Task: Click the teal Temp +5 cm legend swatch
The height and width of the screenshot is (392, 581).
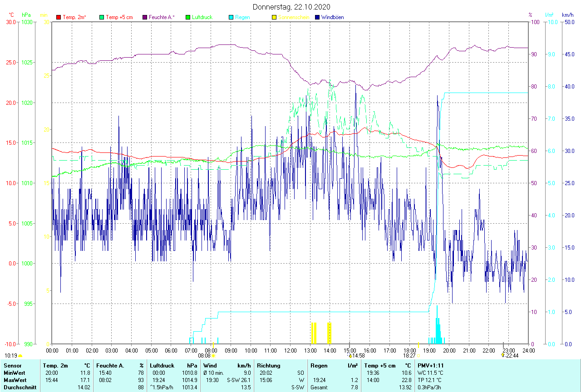Action: pyautogui.click(x=102, y=17)
